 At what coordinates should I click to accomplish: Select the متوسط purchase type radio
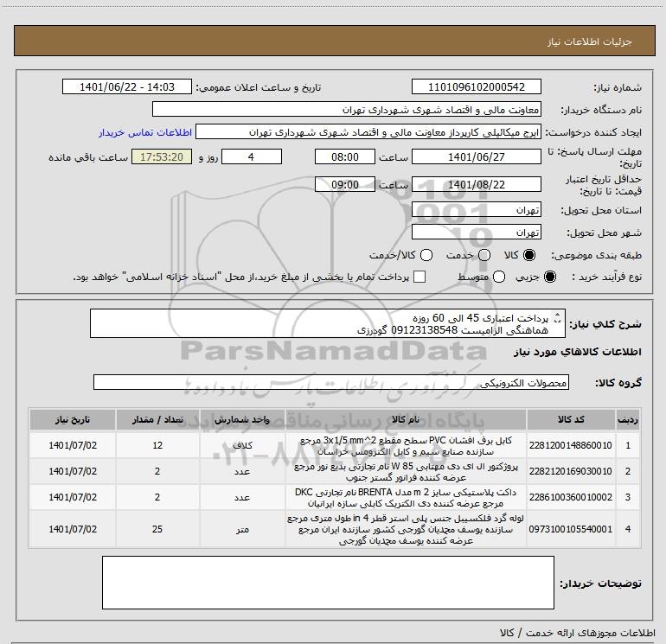[499, 277]
